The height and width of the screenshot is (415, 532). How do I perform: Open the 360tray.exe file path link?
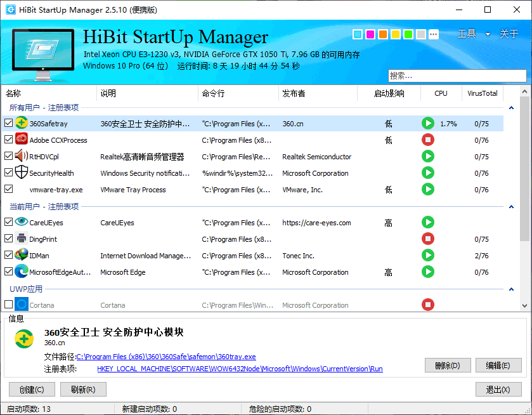coord(166,357)
